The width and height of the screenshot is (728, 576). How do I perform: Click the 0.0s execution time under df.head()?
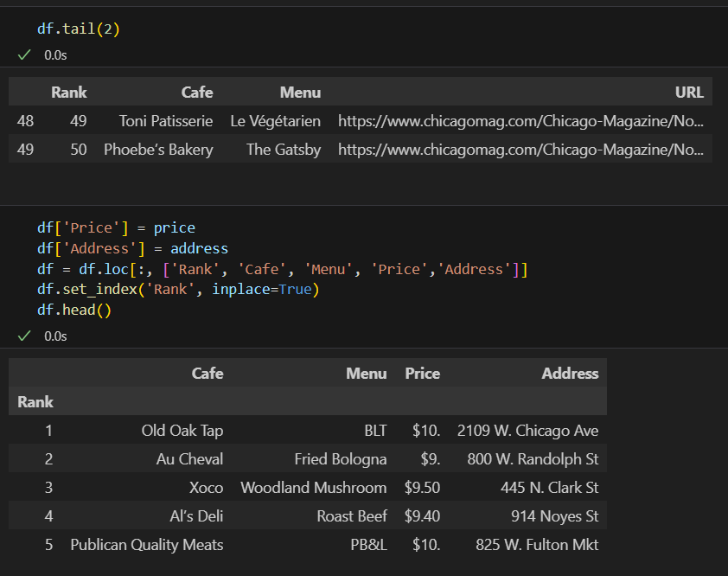(x=55, y=336)
